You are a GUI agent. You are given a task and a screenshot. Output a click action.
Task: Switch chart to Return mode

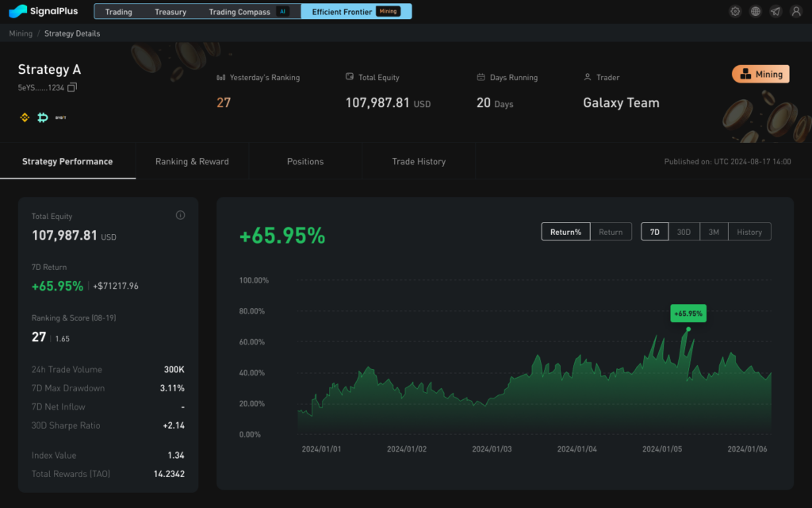click(610, 232)
